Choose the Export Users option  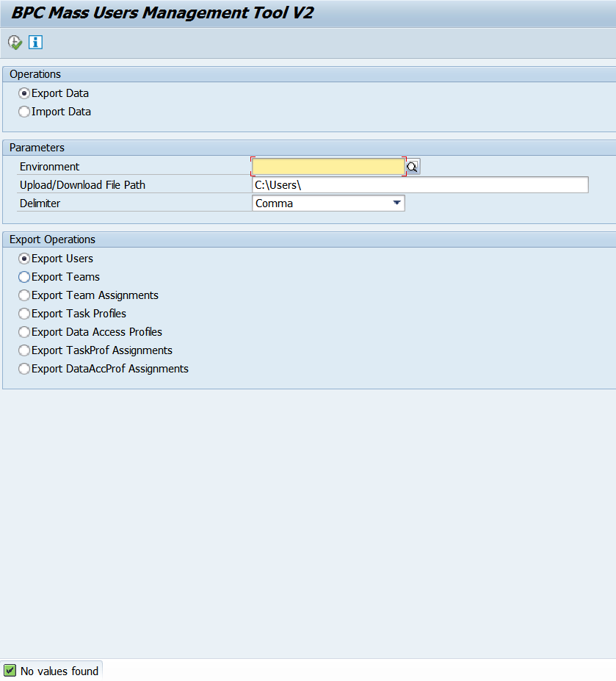(x=24, y=259)
